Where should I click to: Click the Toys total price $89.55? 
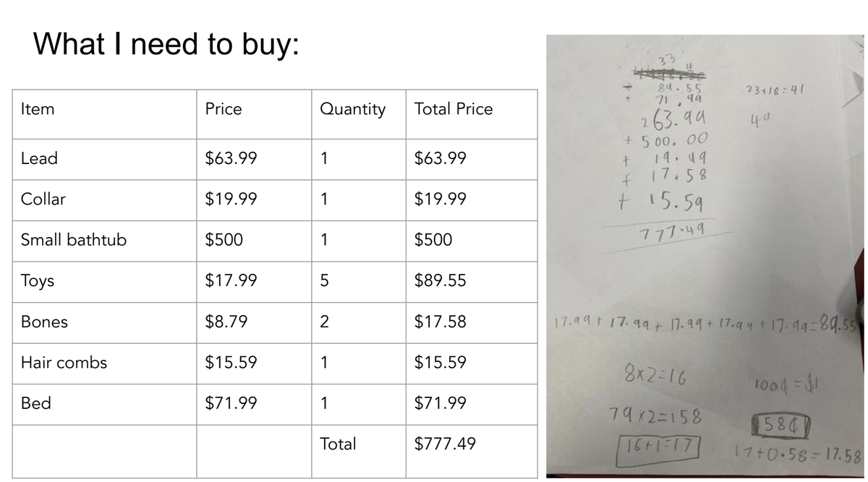pyautogui.click(x=472, y=281)
